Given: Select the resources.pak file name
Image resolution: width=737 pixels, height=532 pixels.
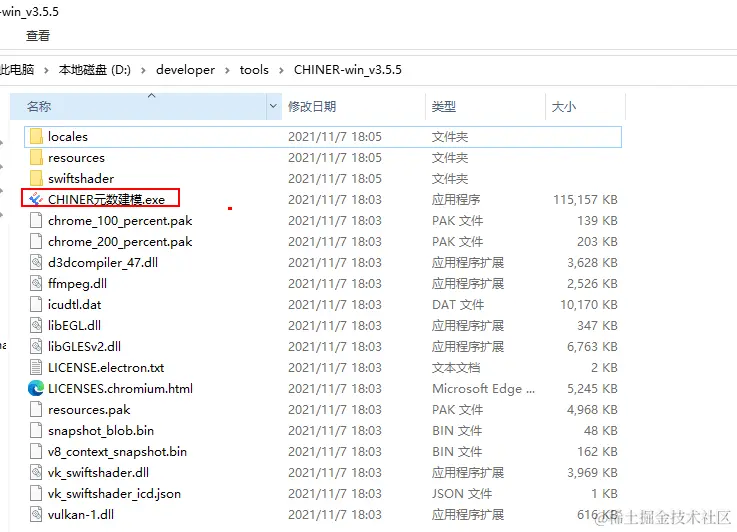Looking at the screenshot, I should pos(89,410).
